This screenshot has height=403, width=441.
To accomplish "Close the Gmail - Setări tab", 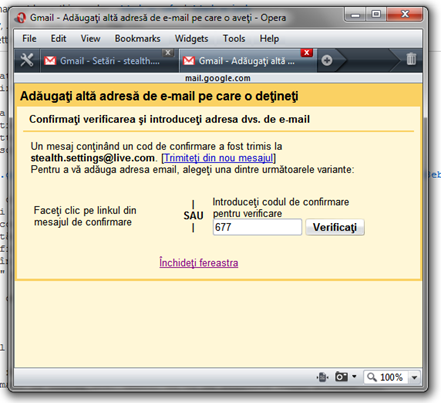I will [x=168, y=52].
